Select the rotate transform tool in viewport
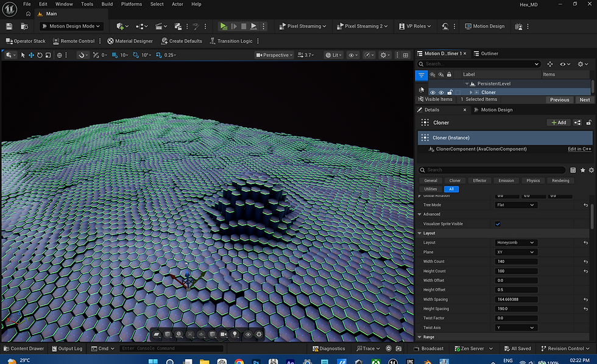 tap(40, 55)
